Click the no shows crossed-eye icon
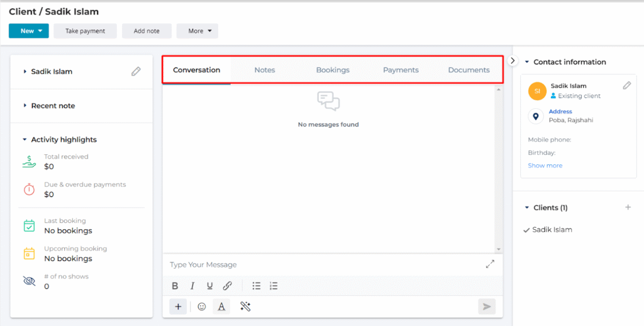The height and width of the screenshot is (326, 644). tap(29, 281)
